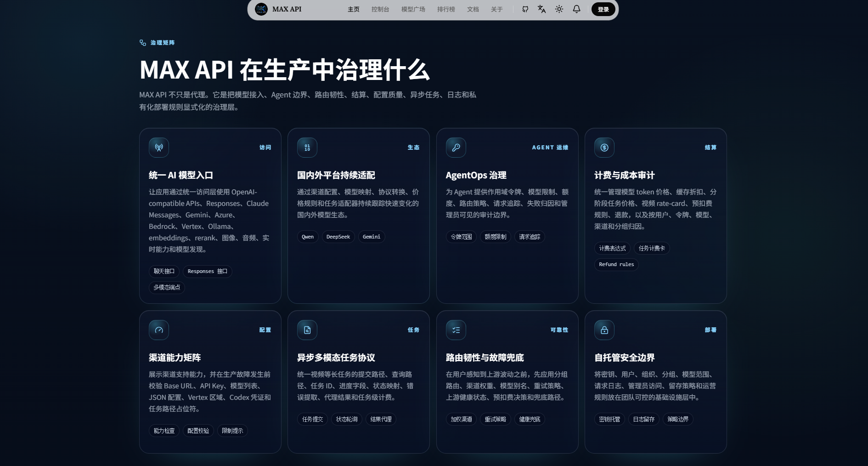Click the 登录 login button
This screenshot has width=868, height=466.
pyautogui.click(x=603, y=9)
